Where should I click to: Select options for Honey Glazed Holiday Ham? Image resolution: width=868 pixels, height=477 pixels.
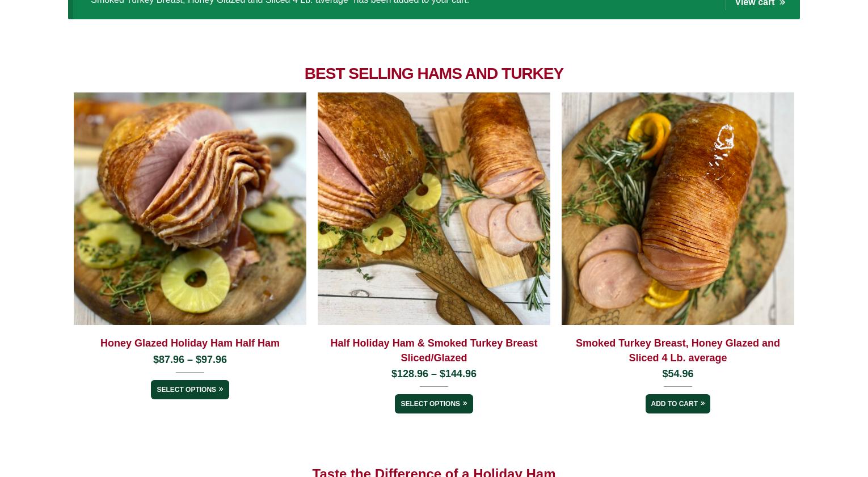(x=189, y=390)
